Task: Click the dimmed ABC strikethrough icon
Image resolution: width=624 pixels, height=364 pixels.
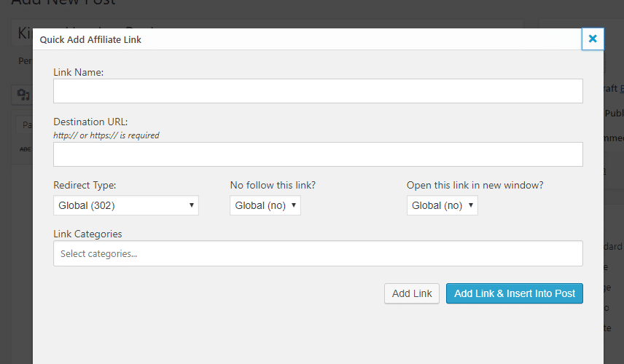Action: pos(25,149)
